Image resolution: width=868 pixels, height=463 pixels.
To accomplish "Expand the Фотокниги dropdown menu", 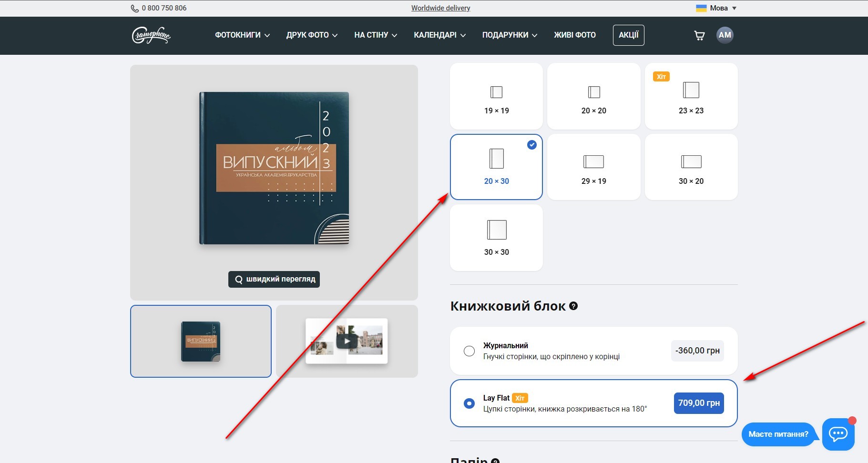I will pos(242,35).
